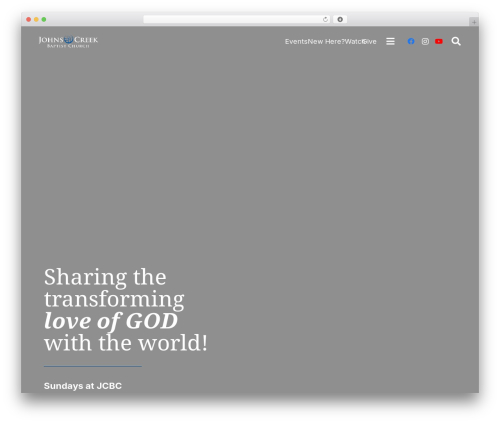Maximize the browser with green button

(x=44, y=19)
